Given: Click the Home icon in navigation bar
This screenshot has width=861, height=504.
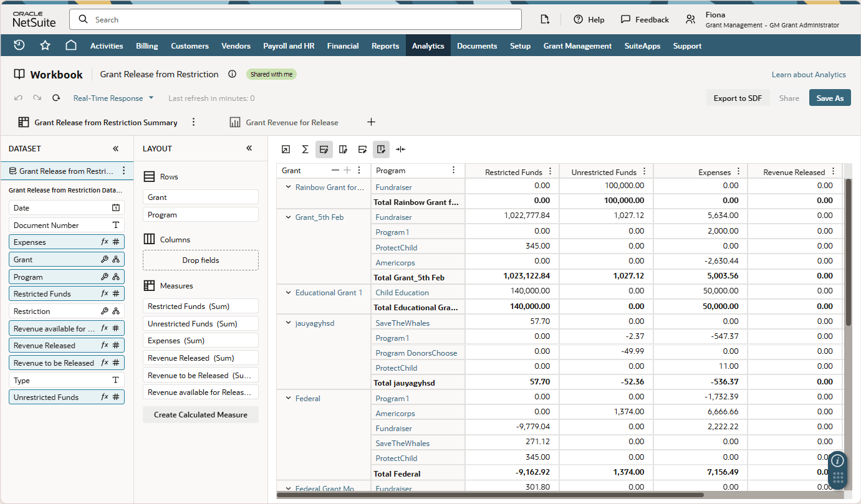Looking at the screenshot, I should pos(70,45).
